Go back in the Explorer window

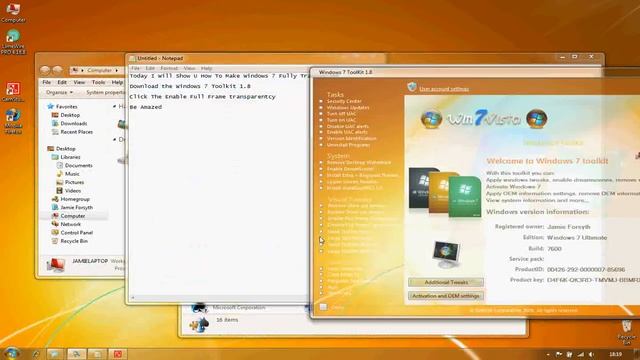[45, 70]
